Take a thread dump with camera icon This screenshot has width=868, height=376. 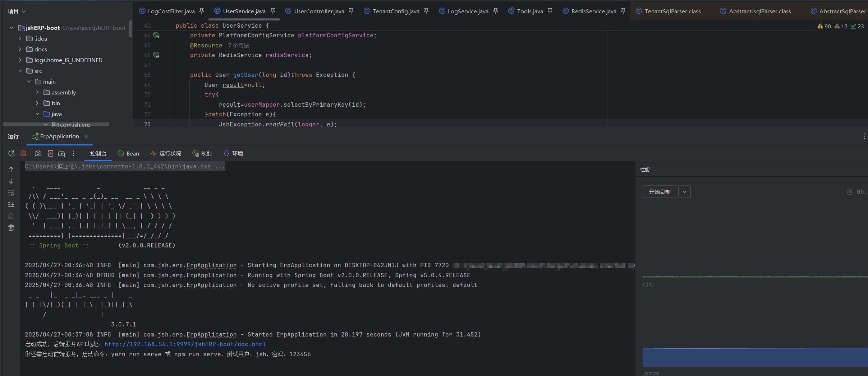[x=38, y=153]
